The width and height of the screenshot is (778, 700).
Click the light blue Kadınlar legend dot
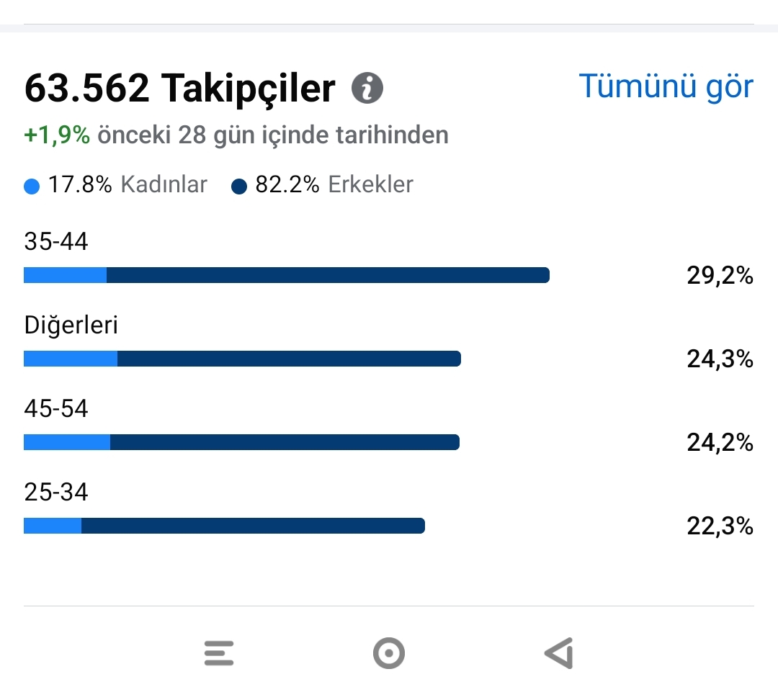pos(32,187)
